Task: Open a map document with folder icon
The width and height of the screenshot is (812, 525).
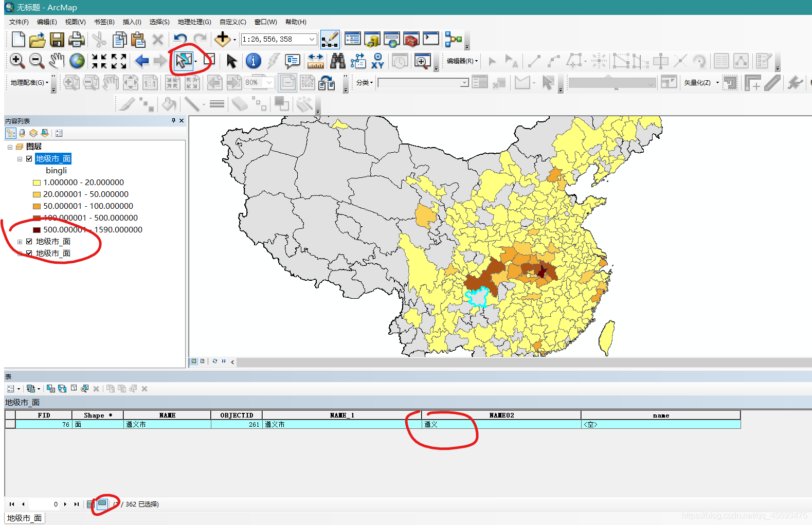Action: [x=37, y=40]
